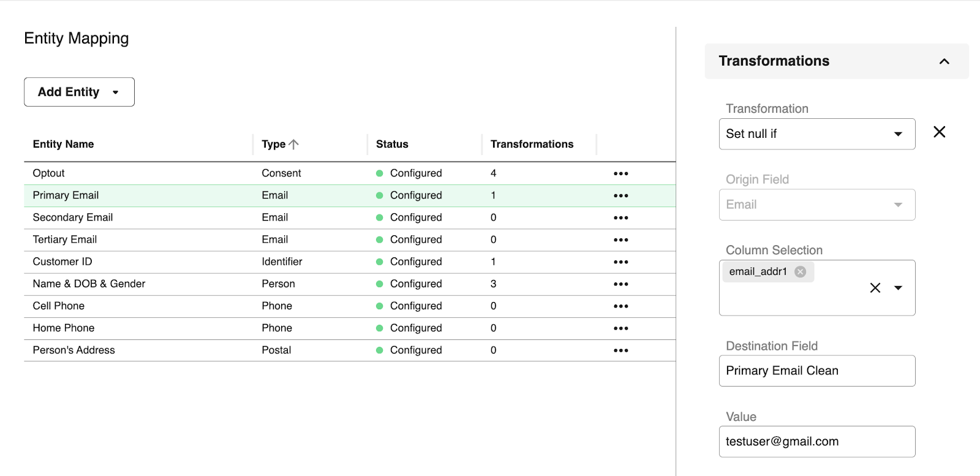Screen dimensions: 980x476
Task: Click the disabled Origin Field Email selector
Action: pos(816,205)
